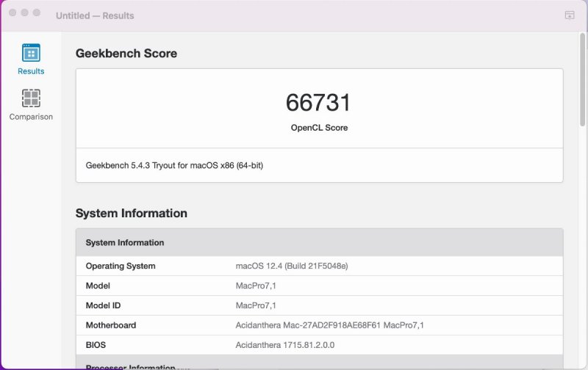
Task: Select the MacPro7,1 value in Model ID row
Action: [x=256, y=305]
